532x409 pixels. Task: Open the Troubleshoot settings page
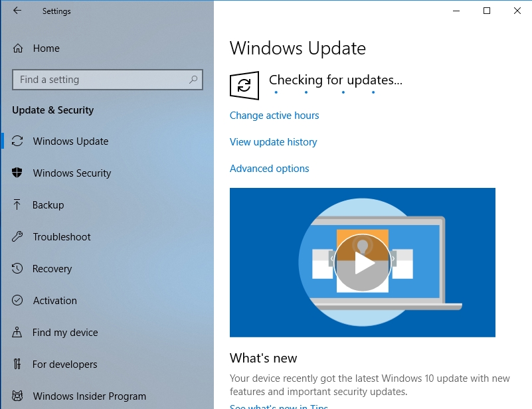[62, 237]
